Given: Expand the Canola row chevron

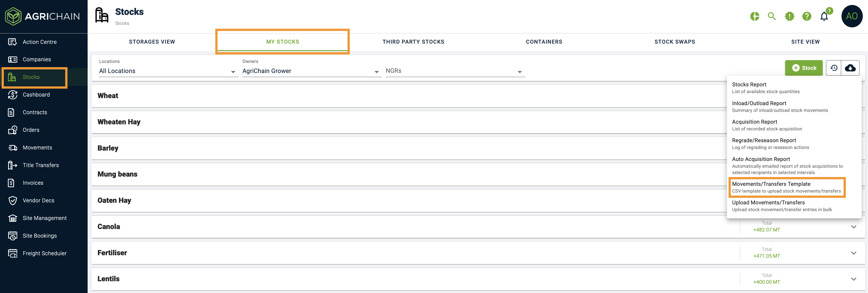Looking at the screenshot, I should pos(854,227).
